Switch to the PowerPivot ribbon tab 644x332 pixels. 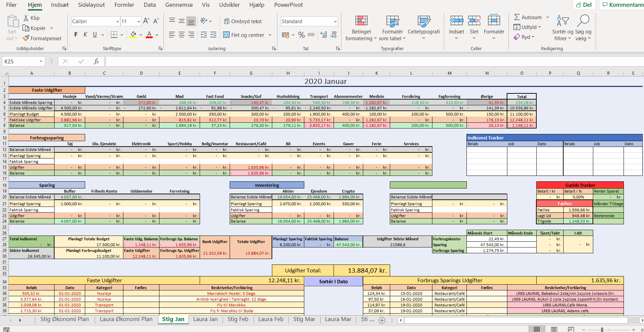[x=288, y=5]
